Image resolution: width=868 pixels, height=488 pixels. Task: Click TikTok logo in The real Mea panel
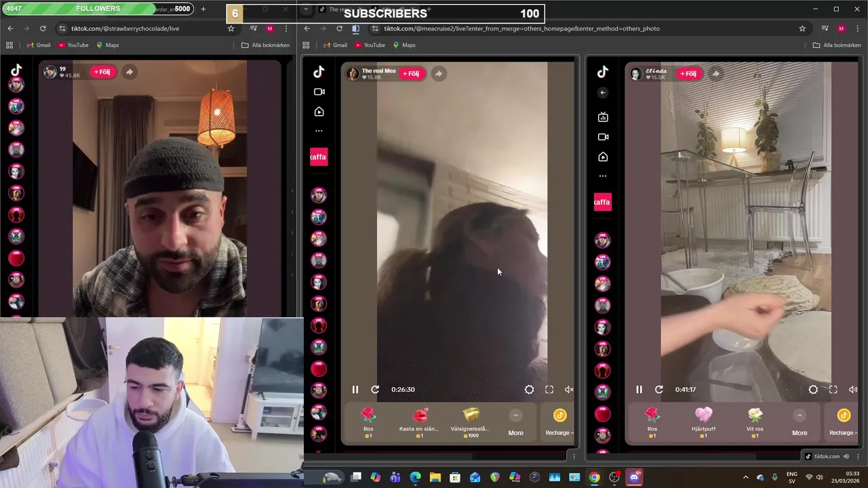[319, 72]
